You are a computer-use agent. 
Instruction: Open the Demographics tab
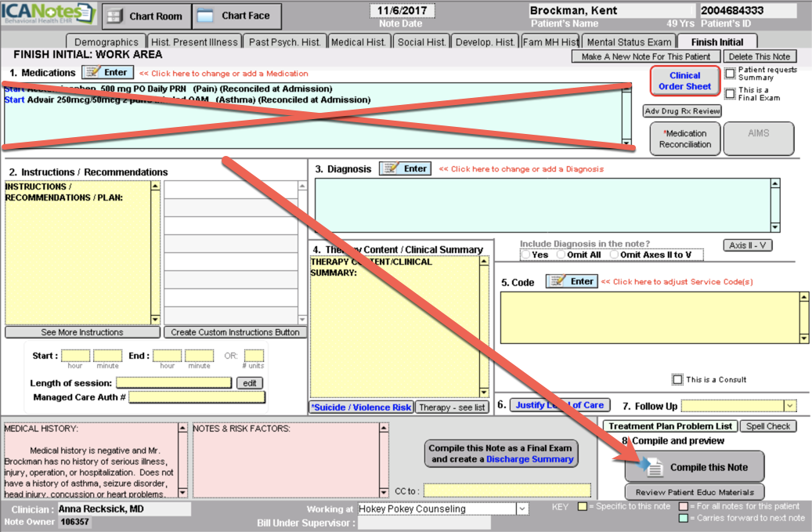click(x=105, y=42)
